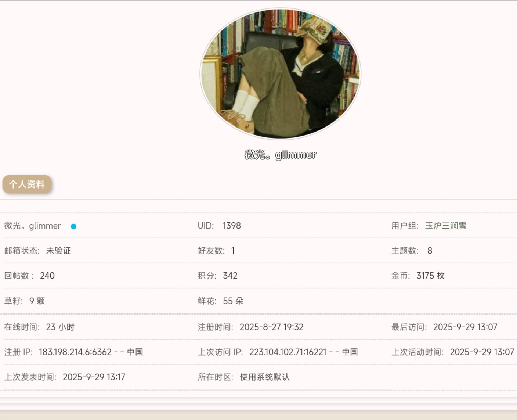517x420 pixels.
Task: Click the 在线时间 value 23 小时
Action: pyautogui.click(x=60, y=327)
